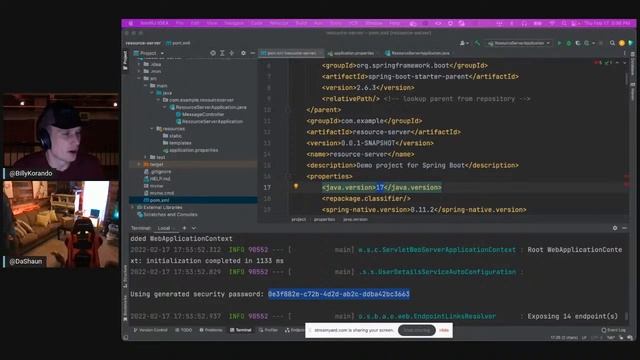Click resource-server in navigation bar
640x360 pixels.
143,43
